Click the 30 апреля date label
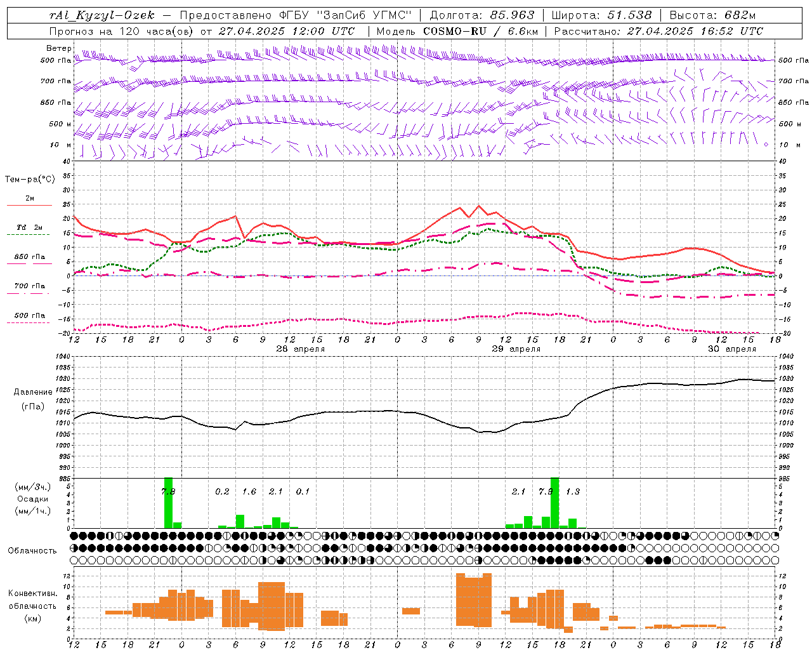 pyautogui.click(x=731, y=348)
